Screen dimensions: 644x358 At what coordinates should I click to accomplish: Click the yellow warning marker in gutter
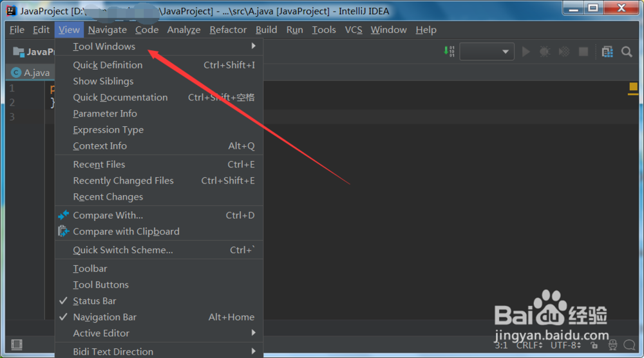(633, 87)
